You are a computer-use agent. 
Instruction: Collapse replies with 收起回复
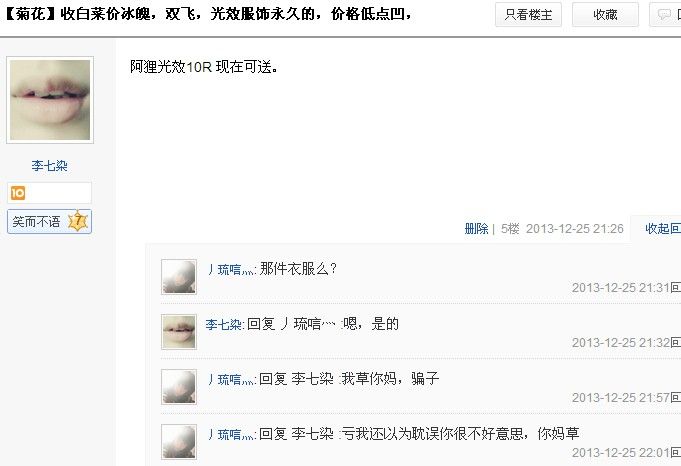[x=663, y=228]
